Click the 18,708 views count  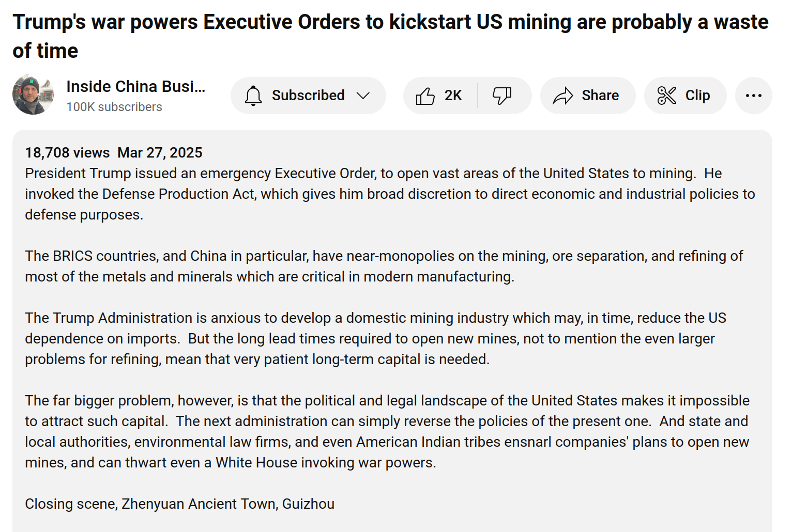pos(67,153)
